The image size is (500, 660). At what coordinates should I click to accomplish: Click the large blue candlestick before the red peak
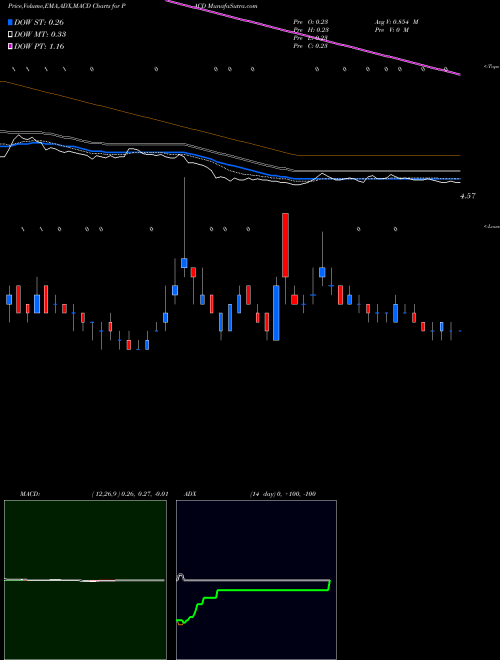[276, 313]
